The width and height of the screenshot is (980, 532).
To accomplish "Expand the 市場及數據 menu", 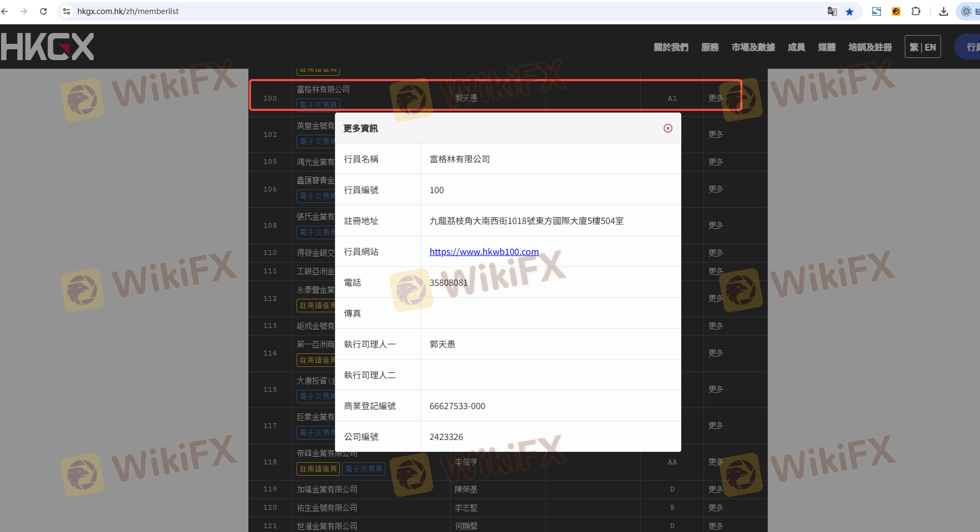I will (753, 47).
